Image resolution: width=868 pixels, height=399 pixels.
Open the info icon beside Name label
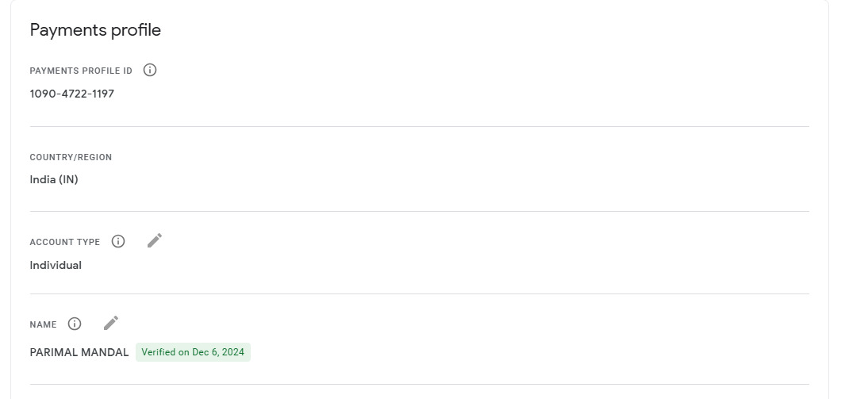(74, 324)
